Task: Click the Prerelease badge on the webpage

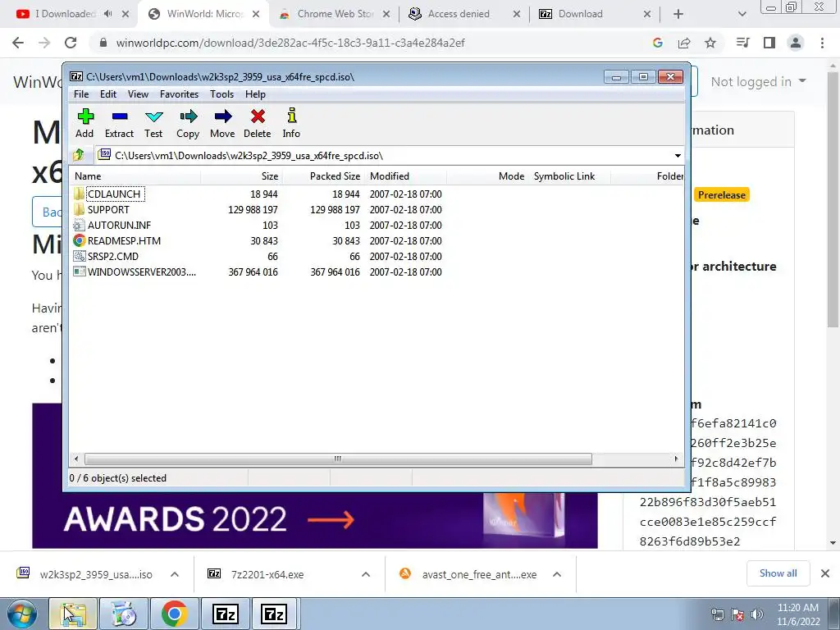Action: [722, 195]
